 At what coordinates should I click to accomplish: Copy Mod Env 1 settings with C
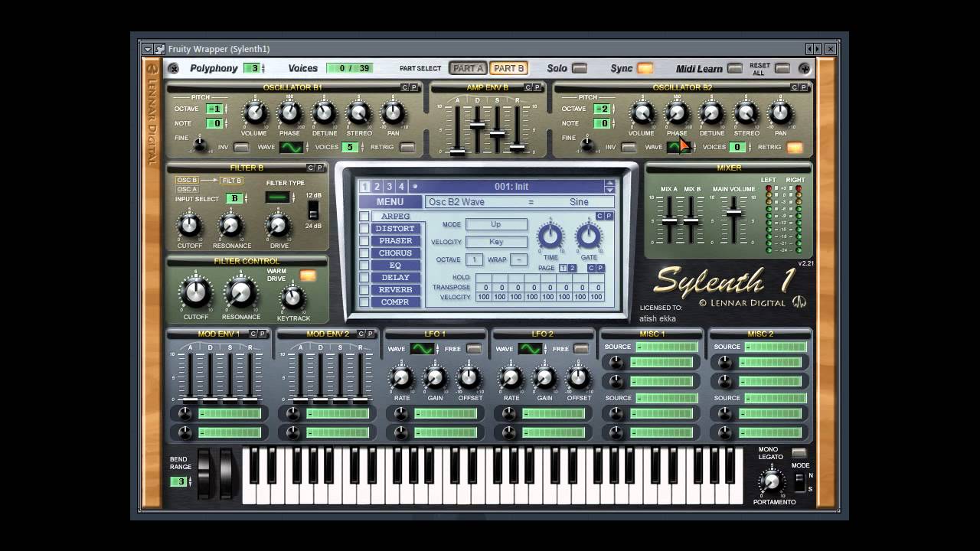253,334
